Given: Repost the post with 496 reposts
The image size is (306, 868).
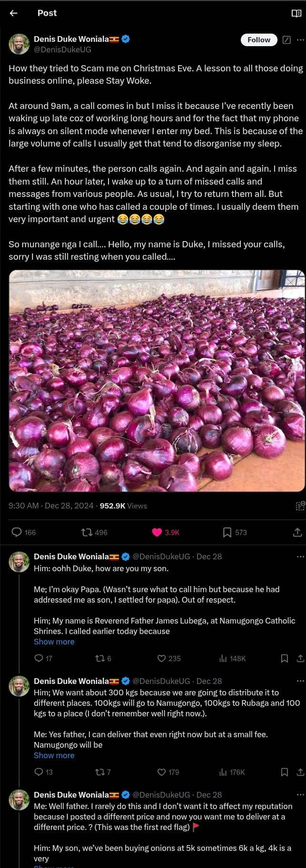Looking at the screenshot, I should (x=87, y=532).
